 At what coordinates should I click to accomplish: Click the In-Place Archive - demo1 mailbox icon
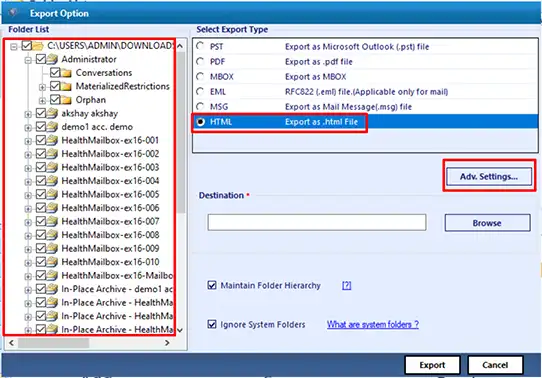tap(52, 289)
